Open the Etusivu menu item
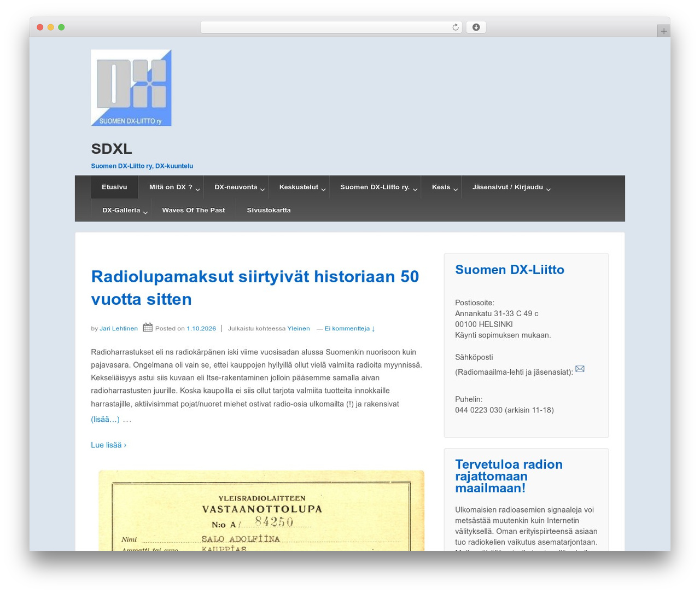This screenshot has width=700, height=593. point(114,187)
